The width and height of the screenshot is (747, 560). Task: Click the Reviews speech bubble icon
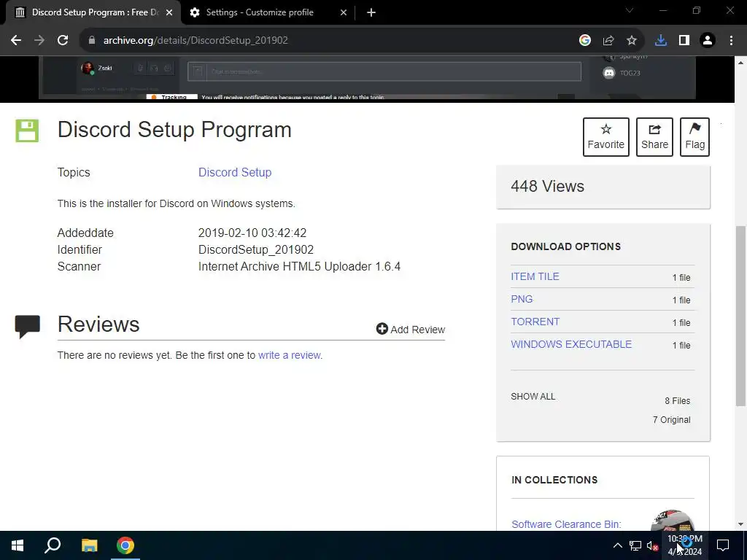(28, 326)
